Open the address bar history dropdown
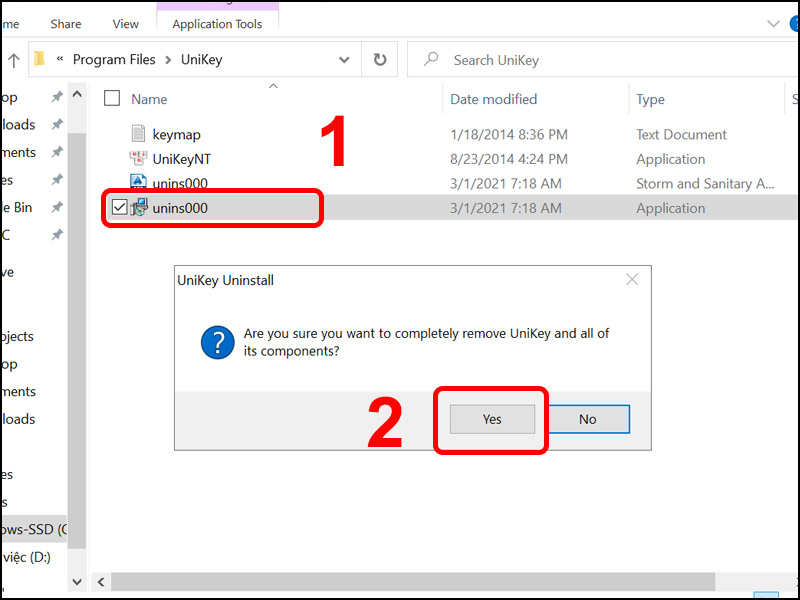 click(344, 60)
